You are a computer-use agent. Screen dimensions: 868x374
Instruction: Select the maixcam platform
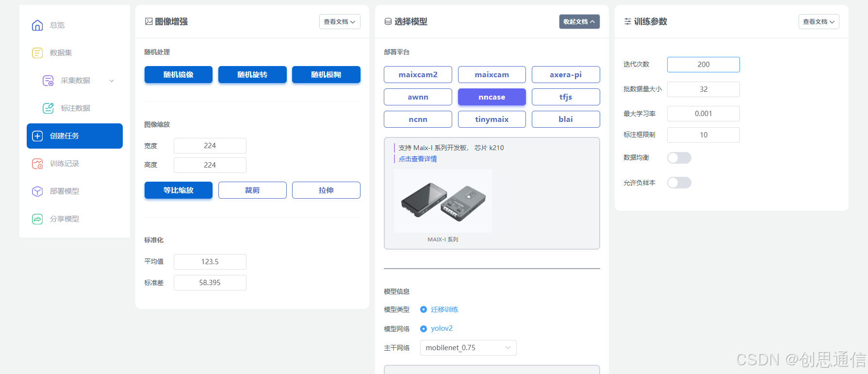492,75
